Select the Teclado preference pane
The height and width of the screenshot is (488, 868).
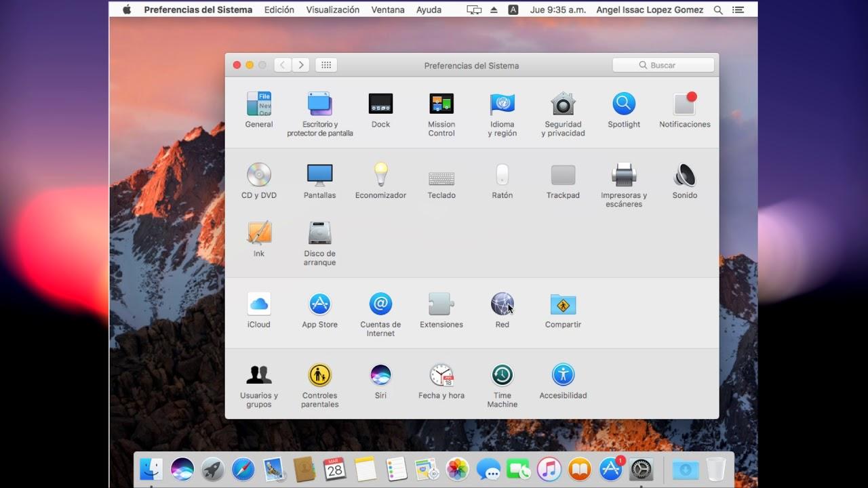click(441, 175)
